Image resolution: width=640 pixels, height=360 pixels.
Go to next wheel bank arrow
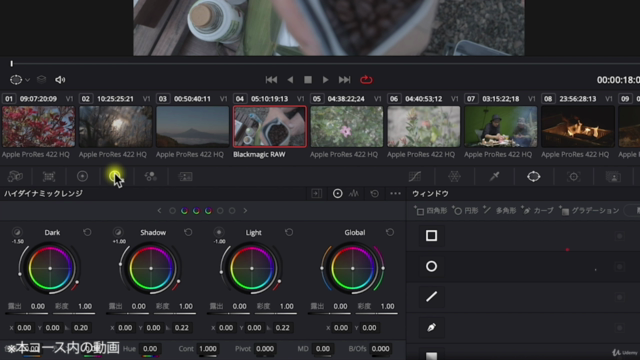[245, 211]
